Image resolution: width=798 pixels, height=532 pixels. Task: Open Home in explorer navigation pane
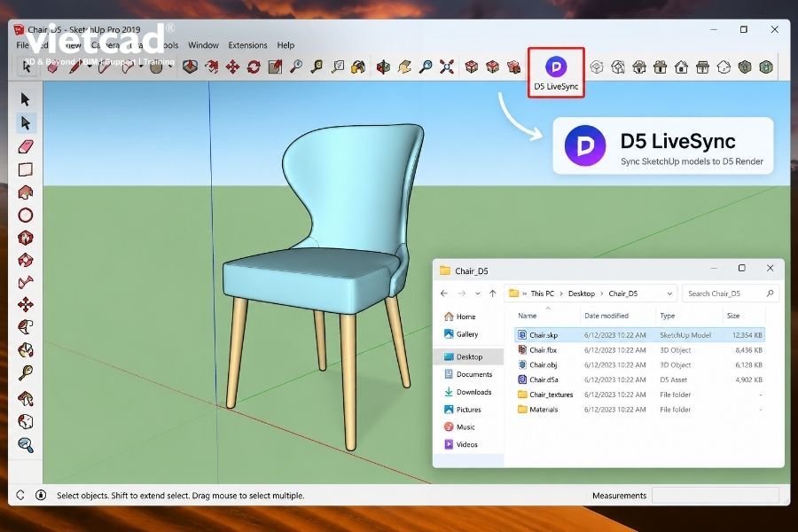(x=459, y=317)
